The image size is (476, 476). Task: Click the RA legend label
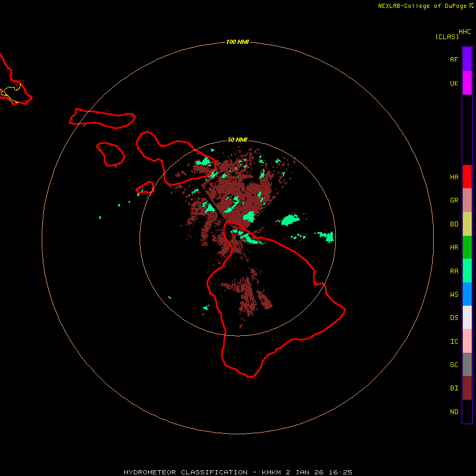click(x=454, y=271)
